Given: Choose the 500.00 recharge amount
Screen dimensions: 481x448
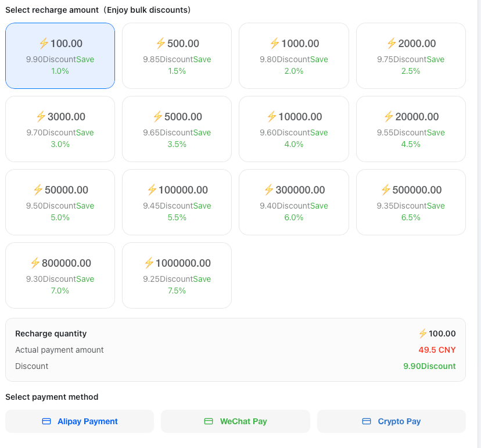Looking at the screenshot, I should [177, 56].
